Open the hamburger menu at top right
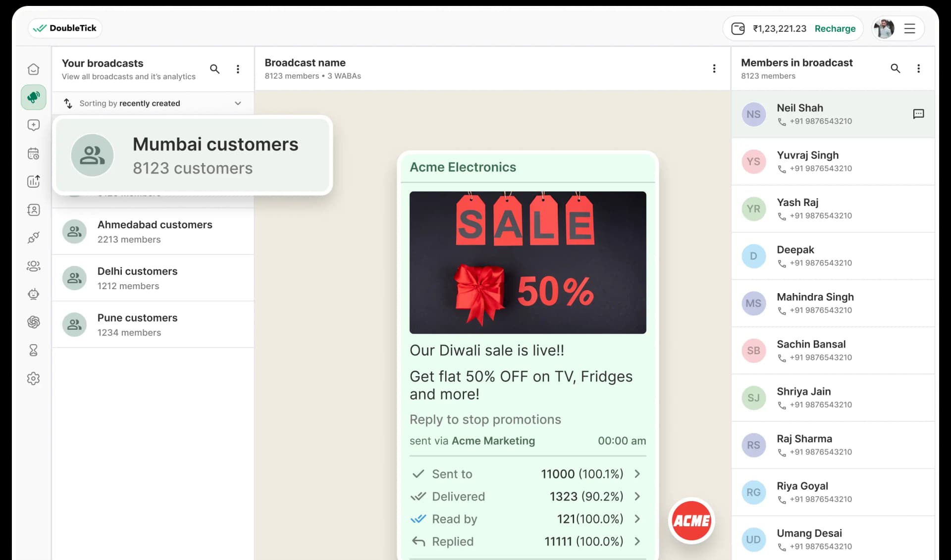Viewport: 951px width, 560px height. point(909,29)
